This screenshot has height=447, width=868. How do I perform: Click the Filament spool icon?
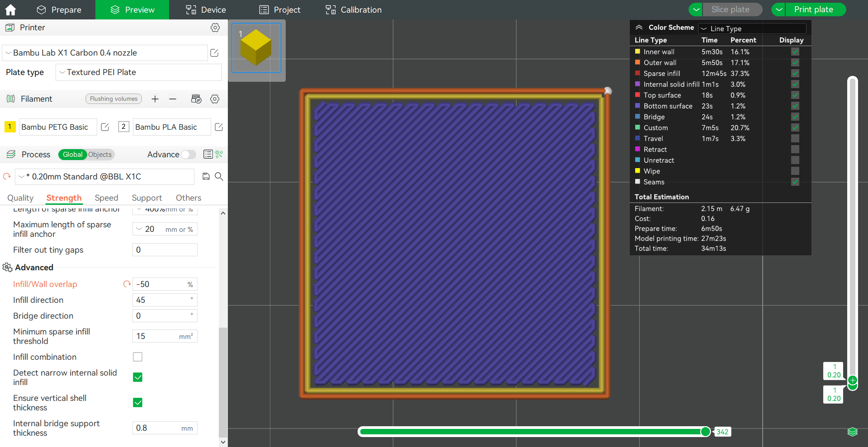tap(11, 99)
